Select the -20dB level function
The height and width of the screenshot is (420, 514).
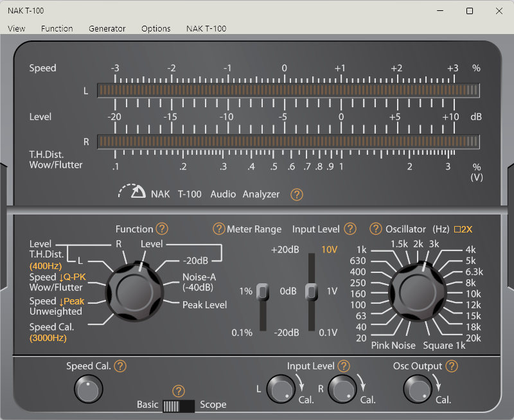click(x=195, y=261)
